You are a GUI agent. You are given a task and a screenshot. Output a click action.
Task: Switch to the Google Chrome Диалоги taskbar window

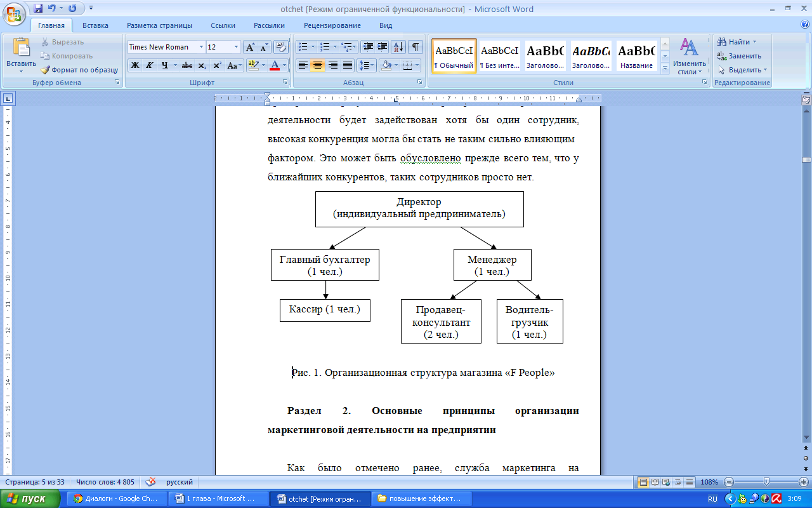coord(117,499)
